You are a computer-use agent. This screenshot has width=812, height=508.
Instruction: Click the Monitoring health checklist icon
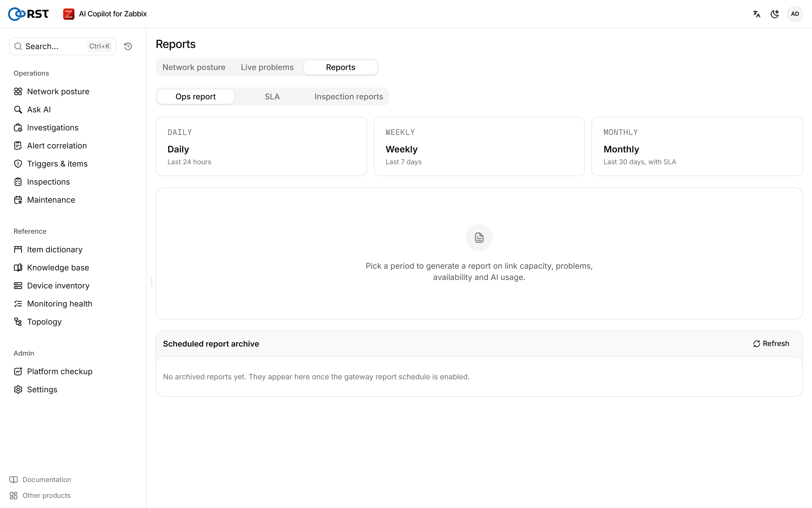(x=18, y=304)
